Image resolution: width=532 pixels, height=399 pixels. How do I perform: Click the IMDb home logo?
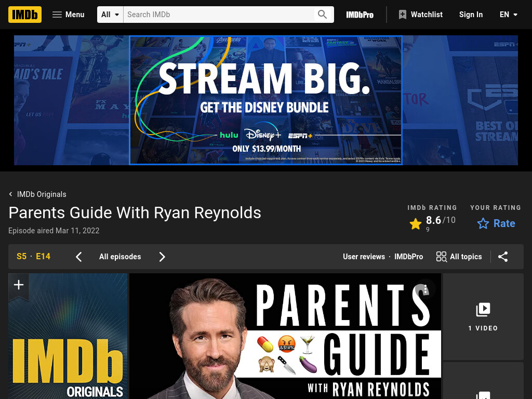[25, 15]
